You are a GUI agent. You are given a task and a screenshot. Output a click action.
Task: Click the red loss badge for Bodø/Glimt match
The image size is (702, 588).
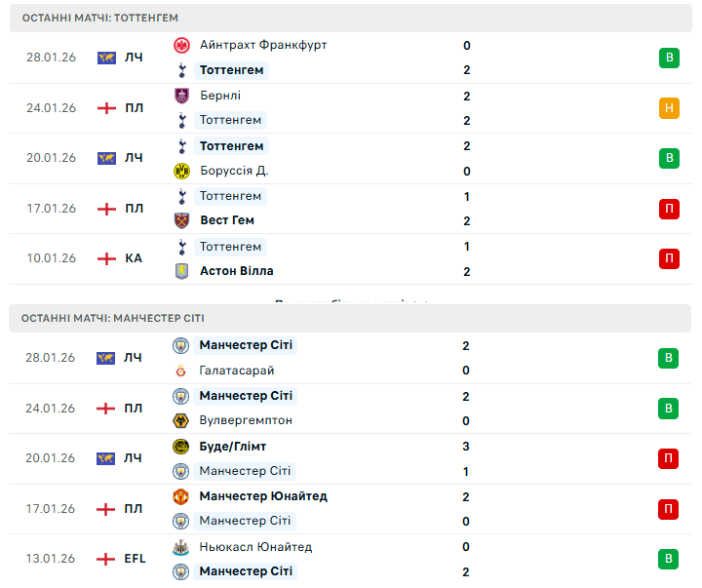tap(669, 458)
